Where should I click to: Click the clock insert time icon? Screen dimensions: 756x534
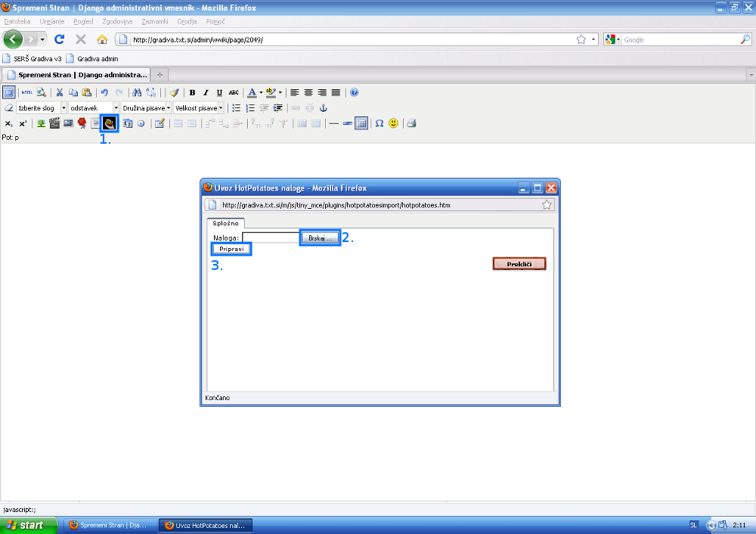pyautogui.click(x=141, y=123)
